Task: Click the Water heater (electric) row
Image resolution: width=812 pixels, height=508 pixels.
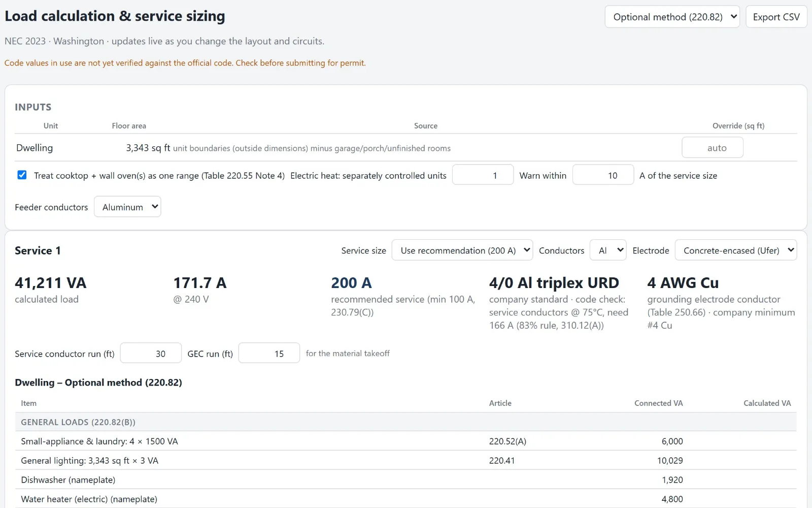Action: 406,499
